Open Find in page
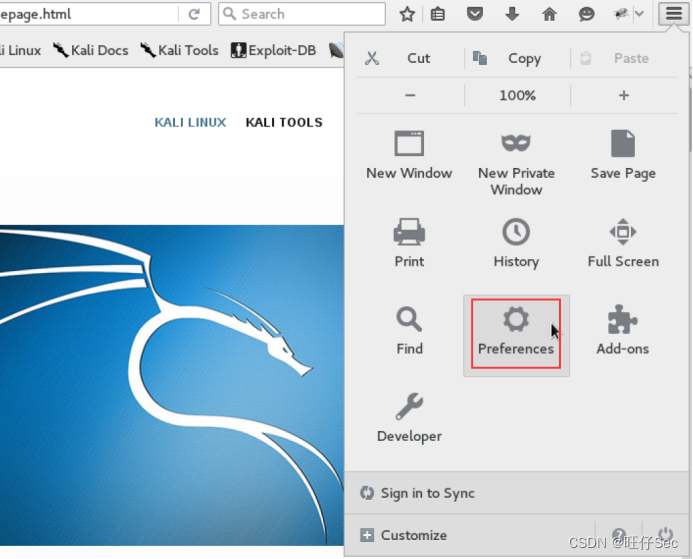The image size is (693, 559). 409,331
